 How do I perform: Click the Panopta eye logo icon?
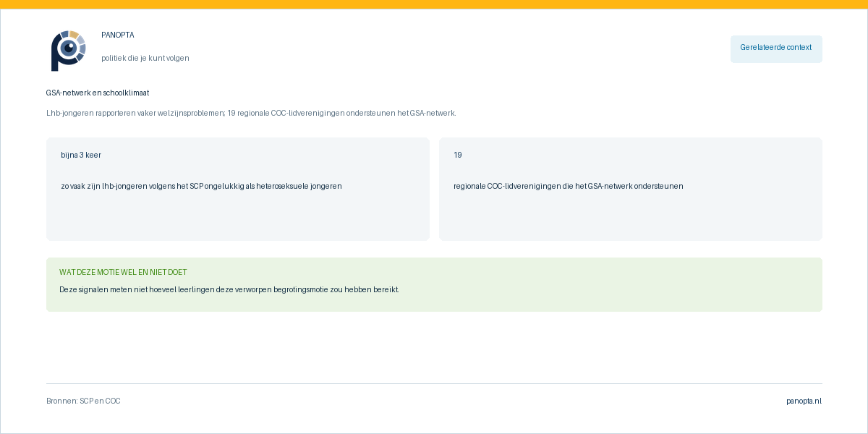(69, 51)
